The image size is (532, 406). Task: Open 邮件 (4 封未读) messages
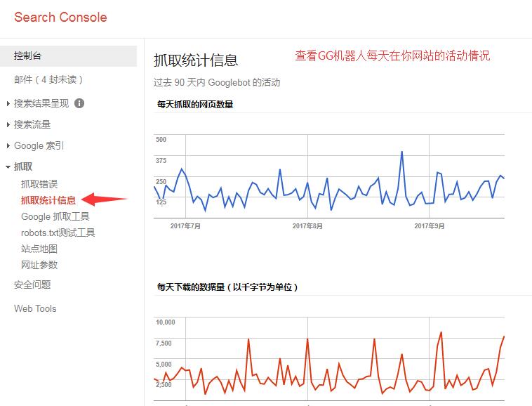pos(48,80)
